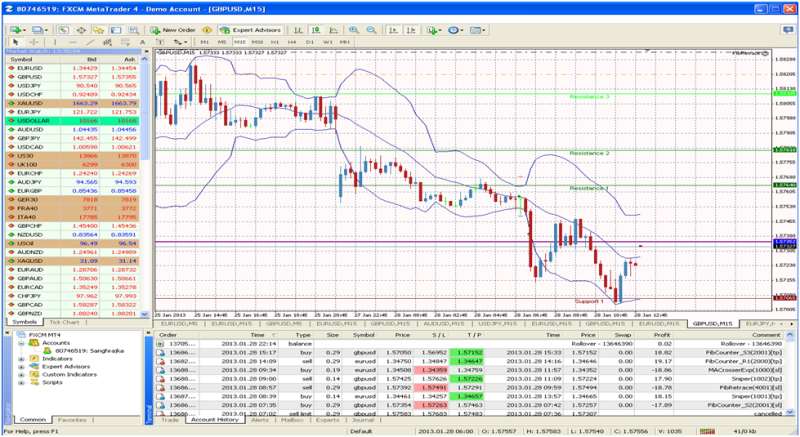This screenshot has width=800, height=437.
Task: Open the New Order dialog
Action: click(x=172, y=30)
